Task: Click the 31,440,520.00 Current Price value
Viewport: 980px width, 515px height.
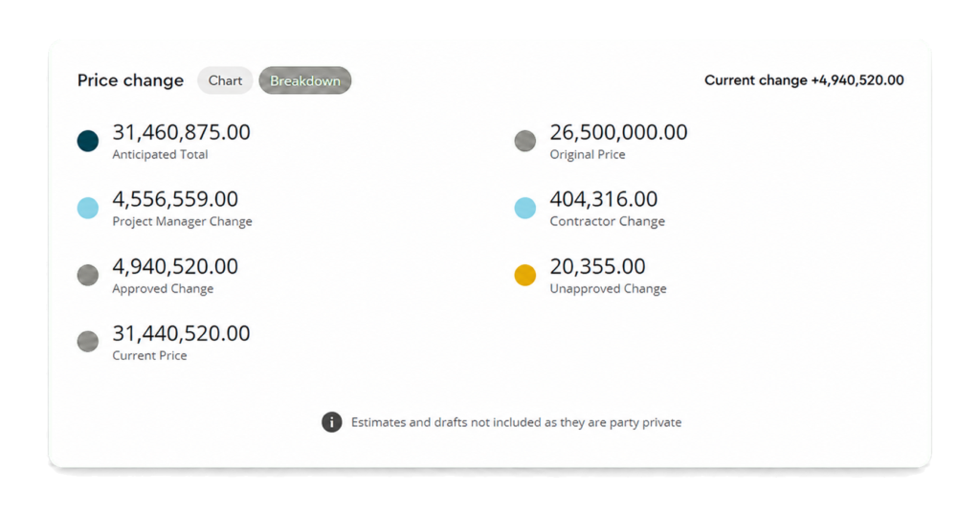Action: [x=181, y=334]
